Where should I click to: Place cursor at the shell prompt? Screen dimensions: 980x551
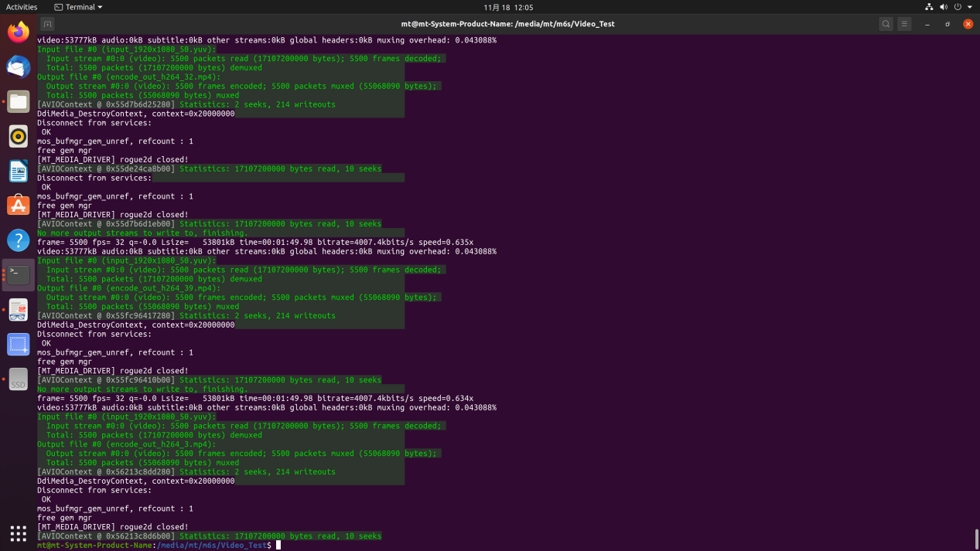click(277, 545)
